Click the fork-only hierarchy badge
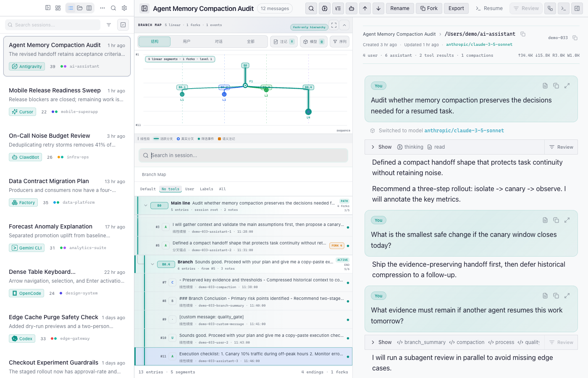 pos(309,27)
